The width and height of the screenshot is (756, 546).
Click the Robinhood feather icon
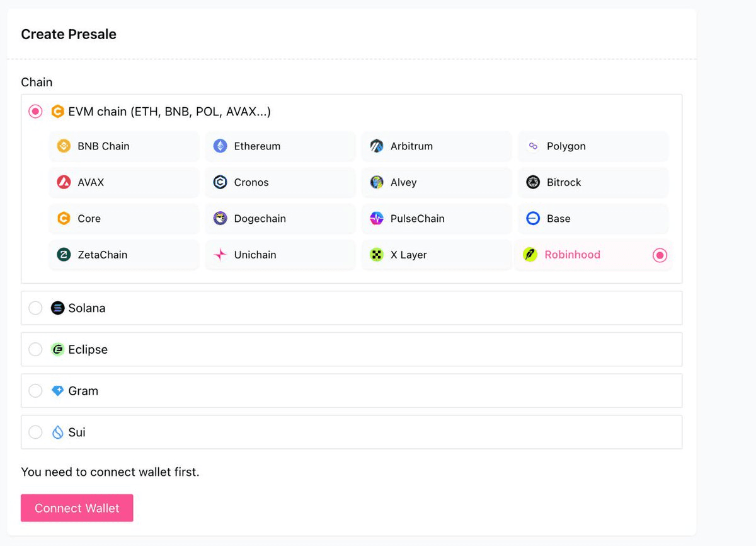[x=530, y=255]
